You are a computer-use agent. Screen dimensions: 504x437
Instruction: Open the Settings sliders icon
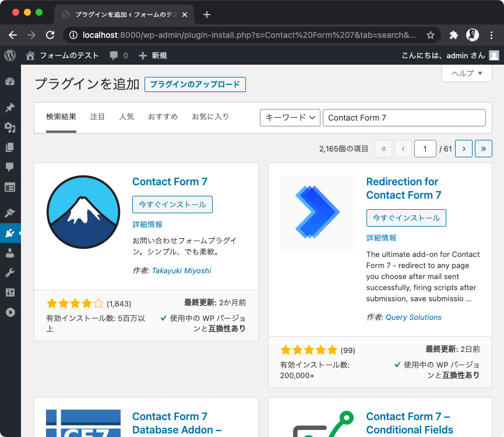point(10,292)
